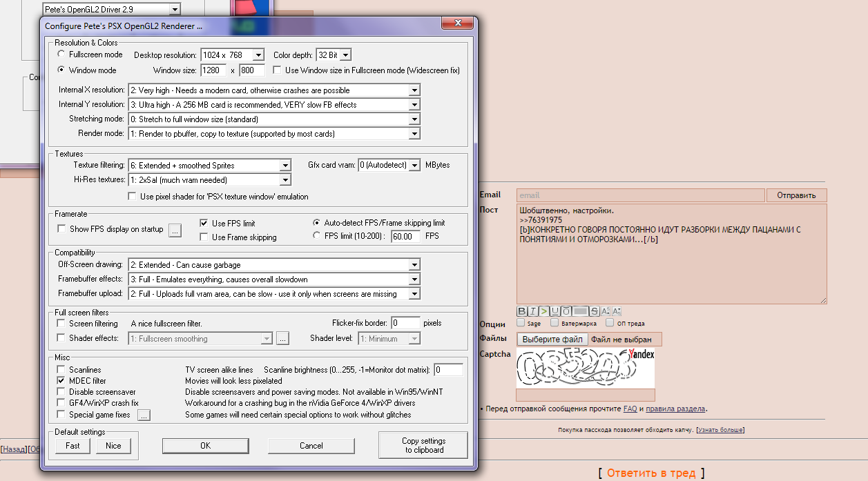
Task: Check the Ватермарка option
Action: (x=554, y=322)
